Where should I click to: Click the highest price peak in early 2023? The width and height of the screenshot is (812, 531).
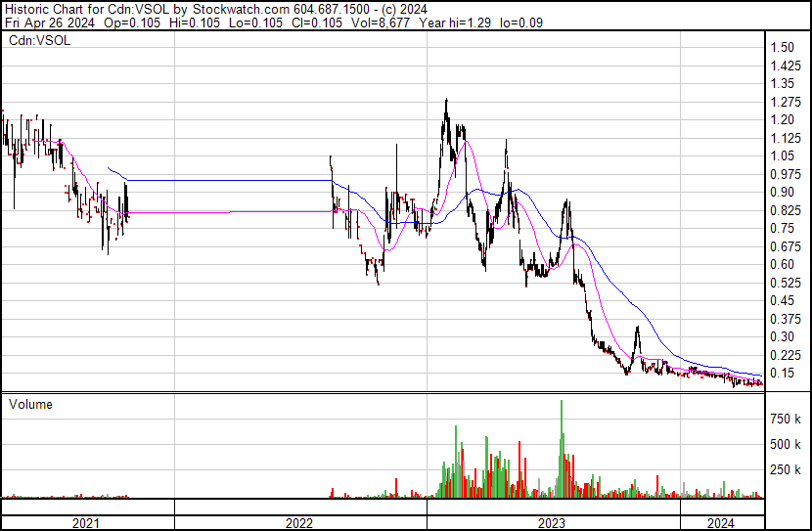(447, 102)
